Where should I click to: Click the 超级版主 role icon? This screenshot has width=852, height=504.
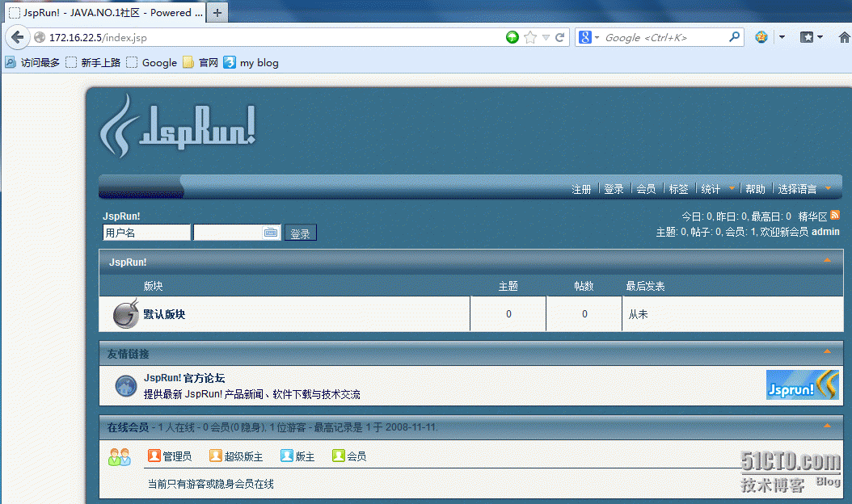(216, 456)
